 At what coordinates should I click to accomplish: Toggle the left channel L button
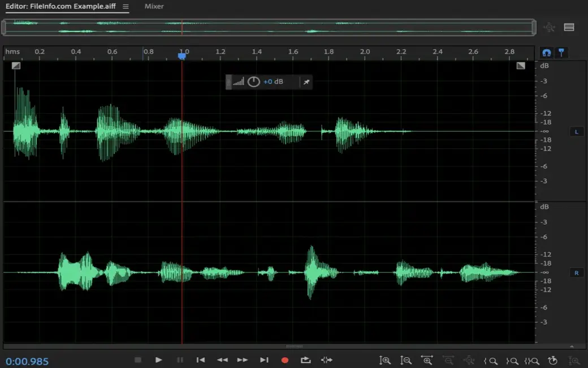pyautogui.click(x=576, y=131)
